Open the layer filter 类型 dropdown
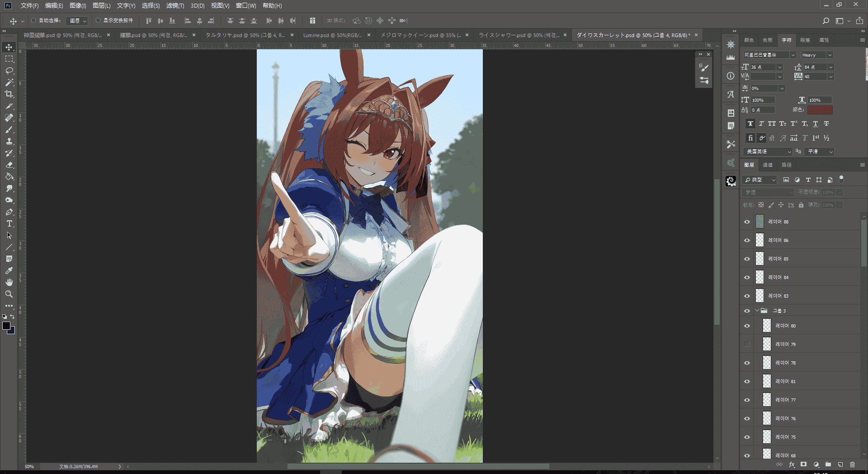868x474 pixels. (x=759, y=180)
